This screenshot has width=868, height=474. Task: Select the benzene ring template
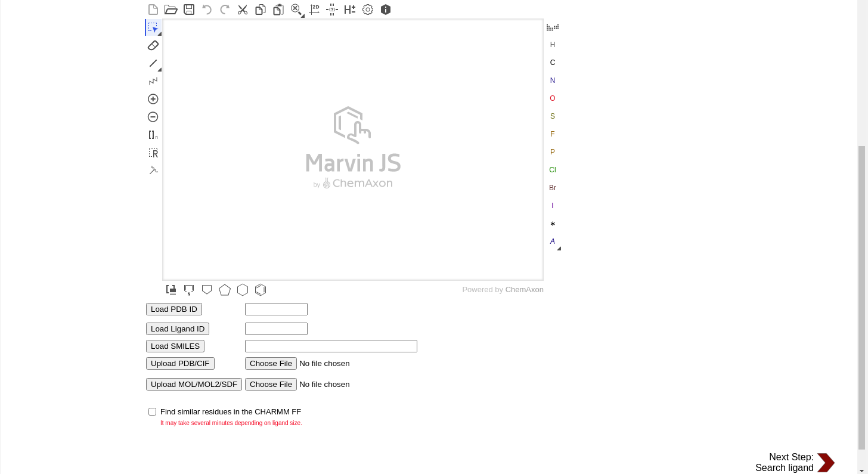[261, 290]
